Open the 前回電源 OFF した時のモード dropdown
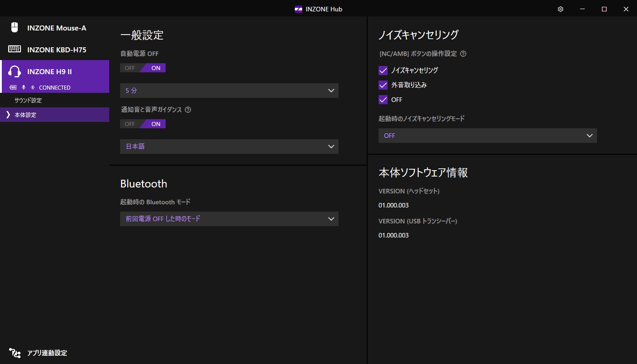The image size is (637, 364). [x=229, y=219]
